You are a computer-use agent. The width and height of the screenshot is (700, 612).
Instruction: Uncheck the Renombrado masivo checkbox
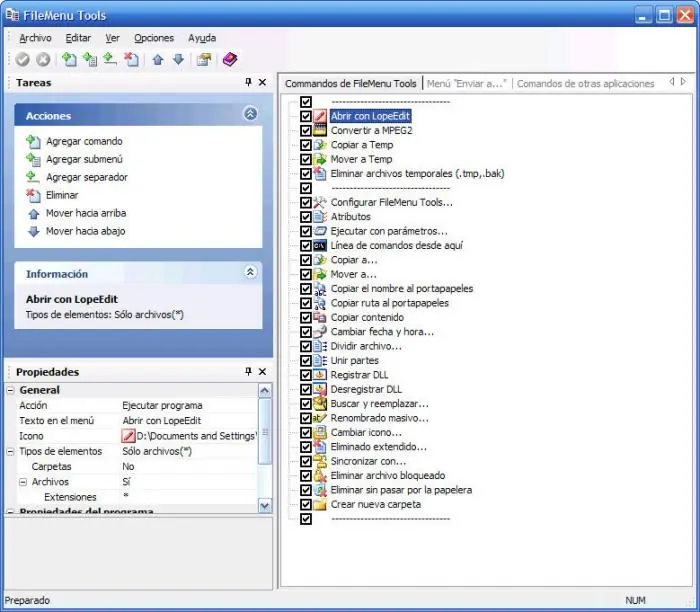306,418
